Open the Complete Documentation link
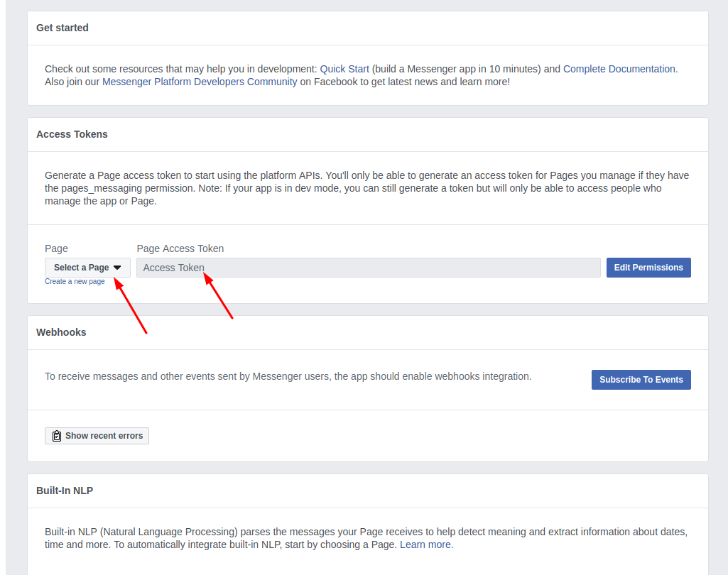The width and height of the screenshot is (728, 575). click(619, 69)
